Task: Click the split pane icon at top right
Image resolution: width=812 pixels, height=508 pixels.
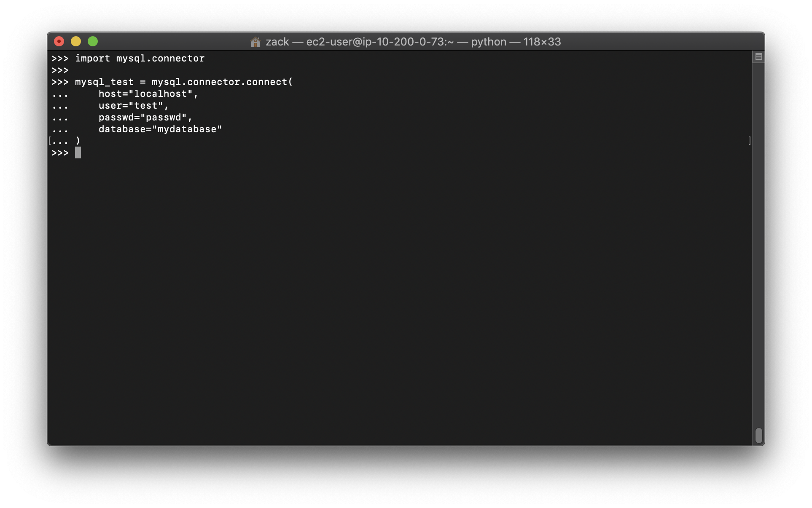Action: (x=758, y=57)
